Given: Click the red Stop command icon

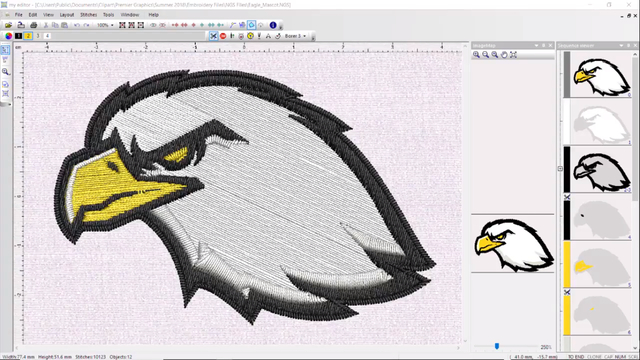Looking at the screenshot, I should 223,36.
